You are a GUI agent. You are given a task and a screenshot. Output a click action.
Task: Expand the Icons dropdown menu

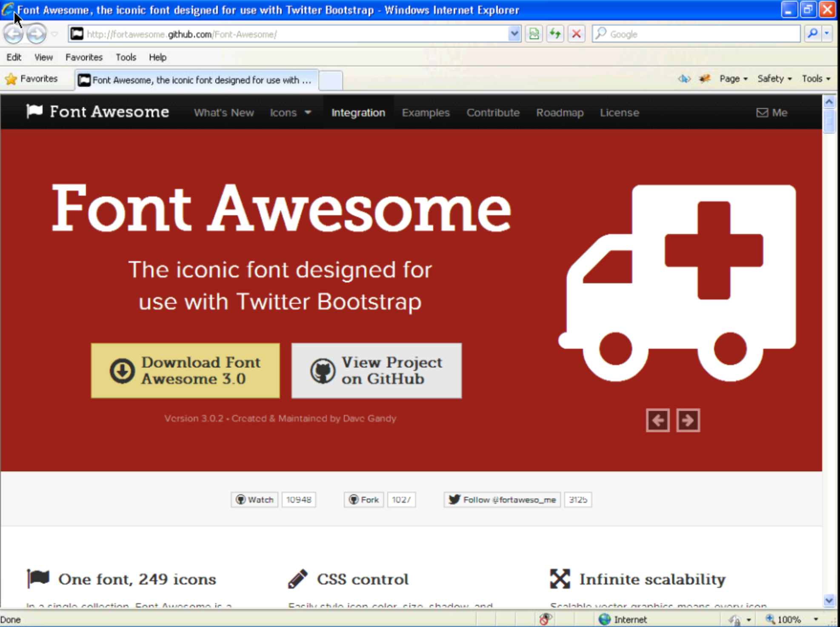click(291, 113)
